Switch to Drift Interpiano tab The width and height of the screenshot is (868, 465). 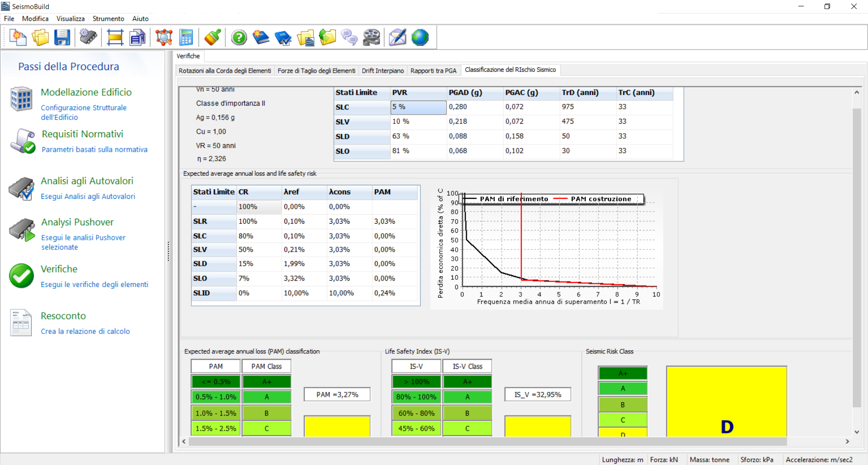coord(383,70)
